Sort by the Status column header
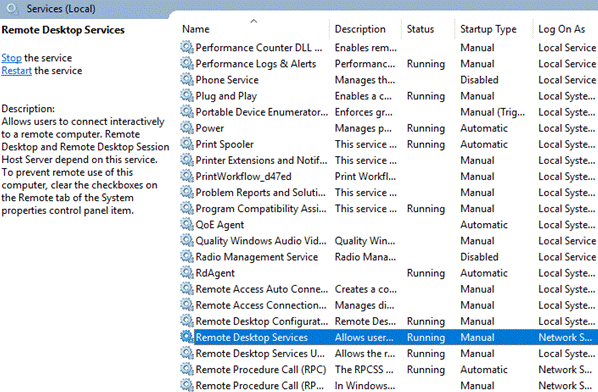The height and width of the screenshot is (392, 598). [420, 29]
